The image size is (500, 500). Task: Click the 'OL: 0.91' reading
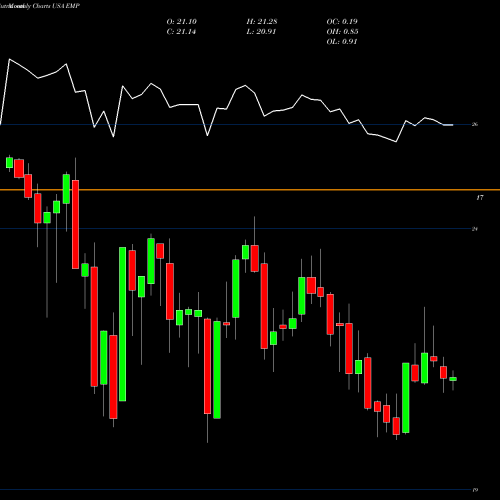tap(342, 41)
